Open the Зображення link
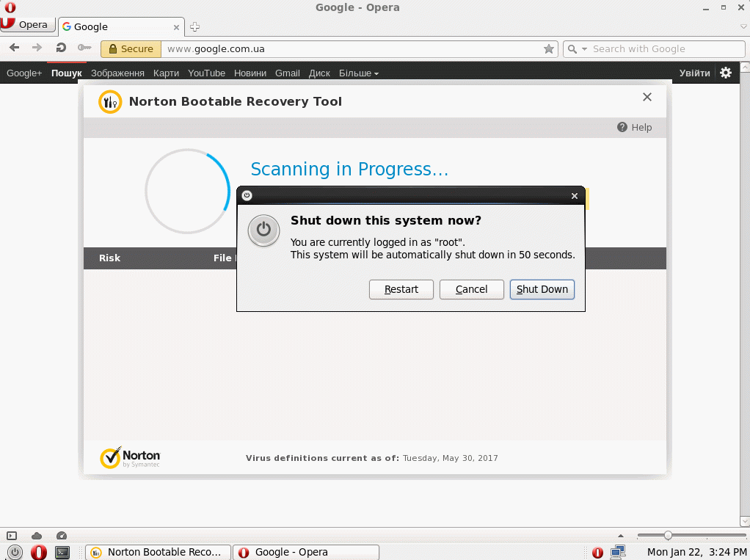 tap(117, 73)
